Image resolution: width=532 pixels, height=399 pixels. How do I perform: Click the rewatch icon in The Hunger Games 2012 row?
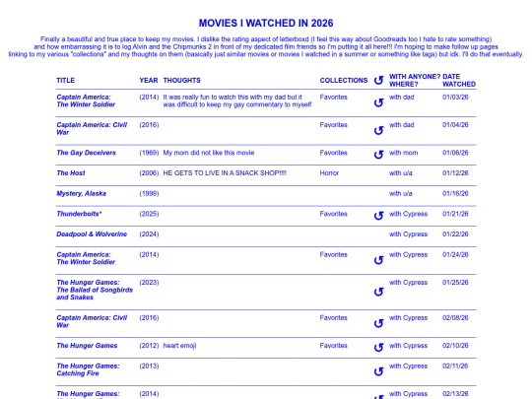(x=378, y=347)
